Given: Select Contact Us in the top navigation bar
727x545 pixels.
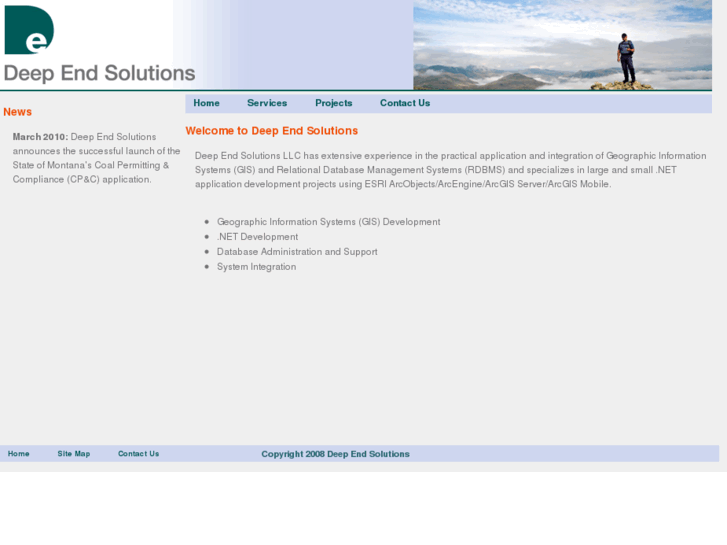Looking at the screenshot, I should point(405,103).
